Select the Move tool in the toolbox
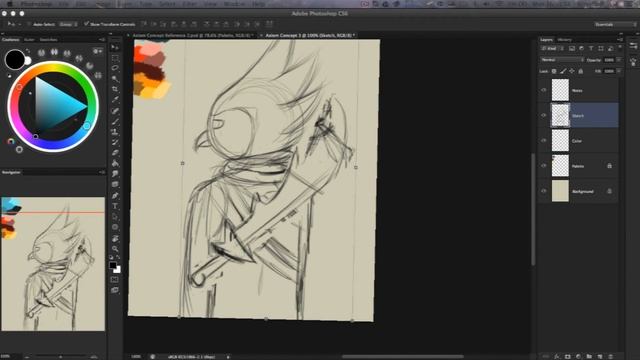The height and width of the screenshot is (360, 640). click(115, 48)
